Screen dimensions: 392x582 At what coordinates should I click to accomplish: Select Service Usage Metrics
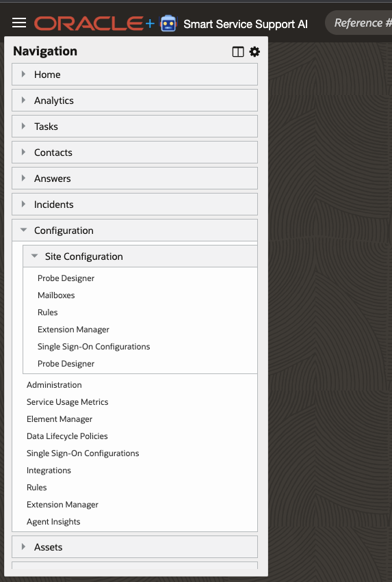[x=67, y=402]
